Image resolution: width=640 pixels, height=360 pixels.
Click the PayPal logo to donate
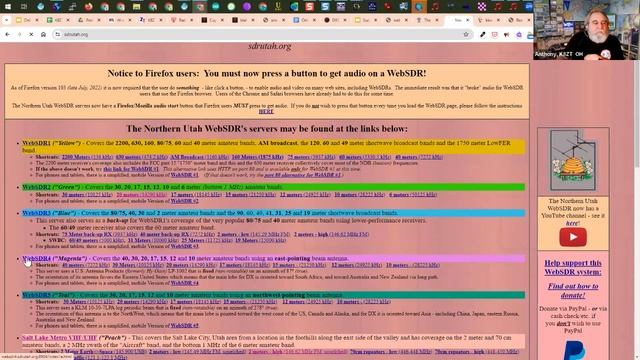coord(573,350)
